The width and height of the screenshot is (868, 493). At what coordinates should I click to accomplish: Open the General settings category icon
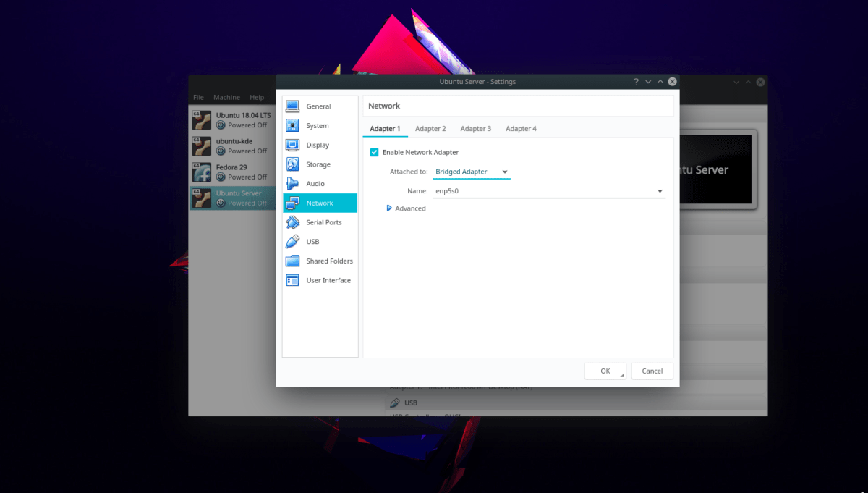tap(292, 106)
